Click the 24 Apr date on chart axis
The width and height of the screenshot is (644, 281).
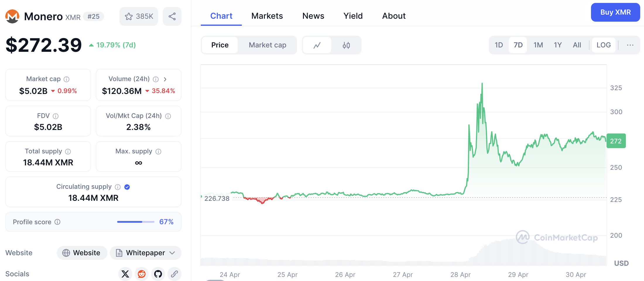pyautogui.click(x=230, y=275)
